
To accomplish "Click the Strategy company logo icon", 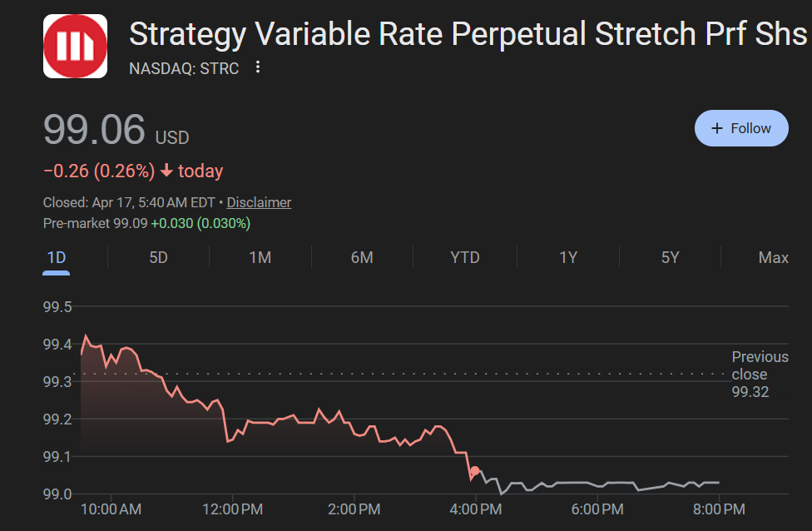I will coord(76,46).
